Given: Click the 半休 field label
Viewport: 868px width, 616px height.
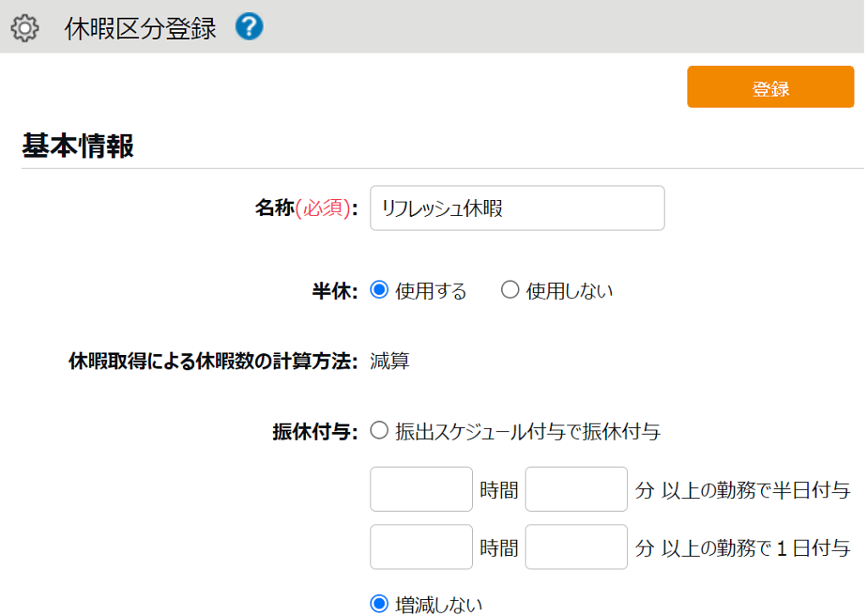Looking at the screenshot, I should click(335, 291).
